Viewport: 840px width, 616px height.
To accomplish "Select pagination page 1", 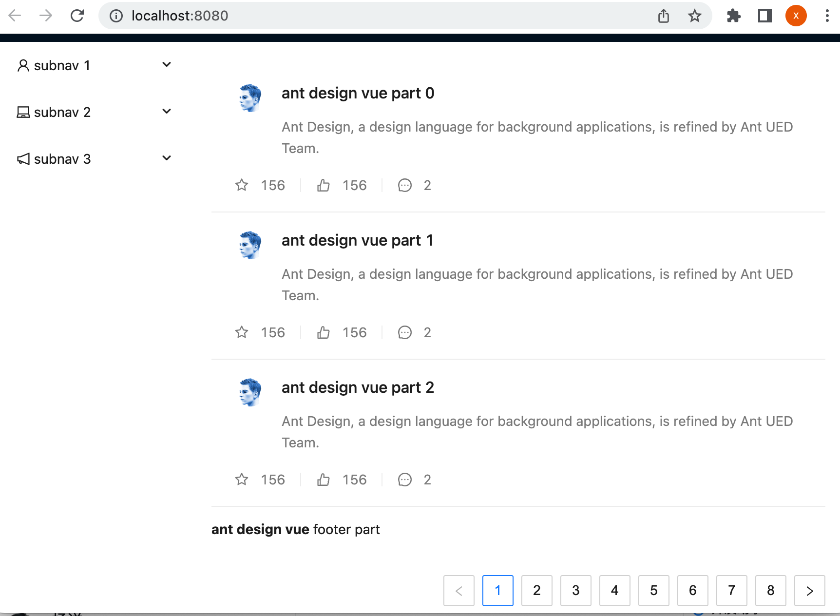I will (x=498, y=591).
